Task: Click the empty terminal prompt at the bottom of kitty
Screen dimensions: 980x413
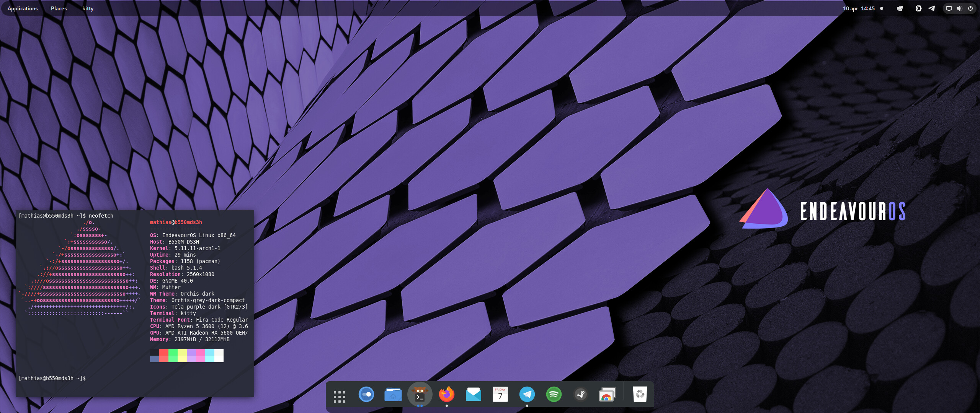Action: pos(52,378)
